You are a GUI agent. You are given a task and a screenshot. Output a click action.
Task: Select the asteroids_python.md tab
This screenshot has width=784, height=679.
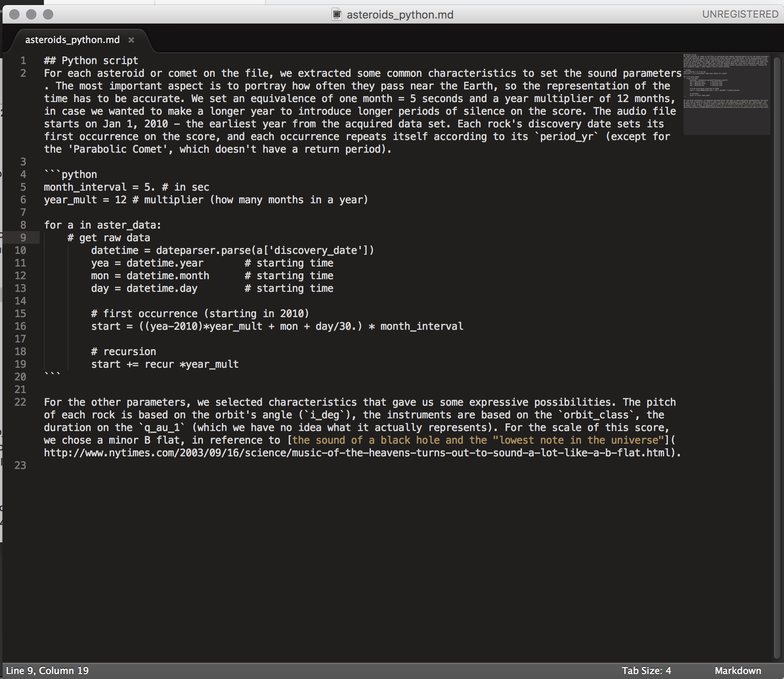[73, 40]
